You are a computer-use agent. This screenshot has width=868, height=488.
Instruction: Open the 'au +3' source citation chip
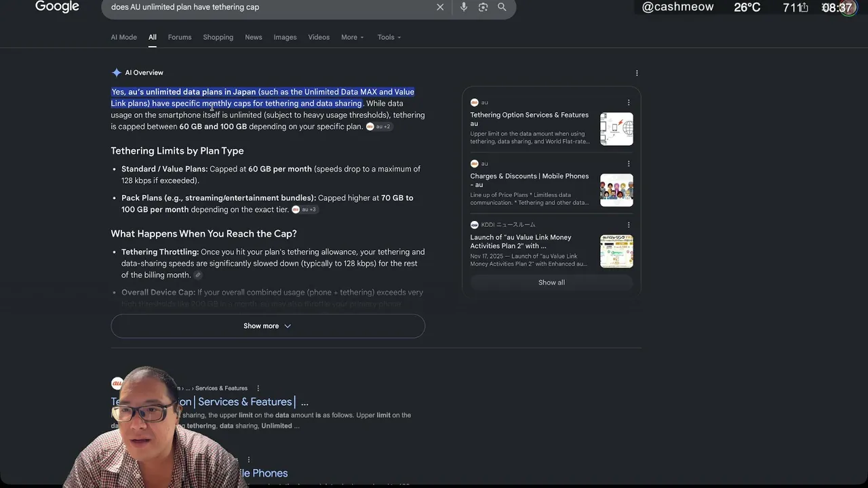click(304, 209)
